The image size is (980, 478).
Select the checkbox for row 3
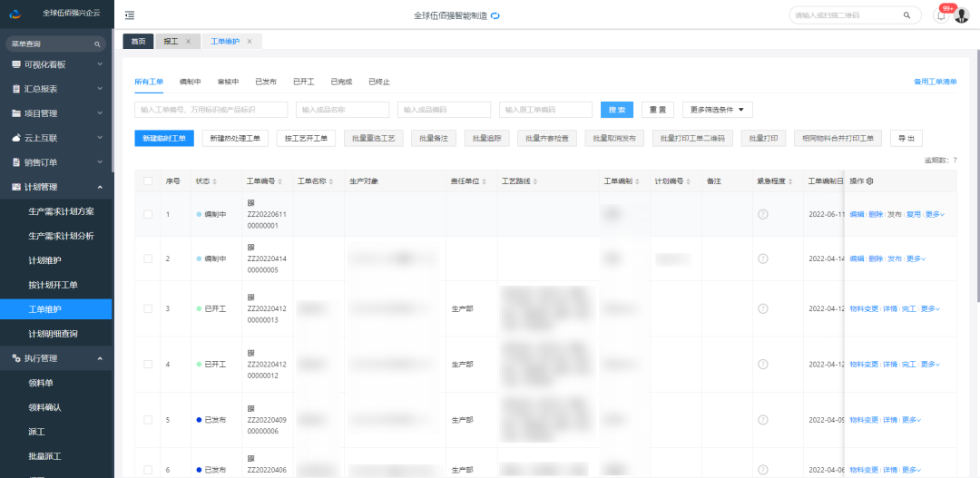pos(148,309)
